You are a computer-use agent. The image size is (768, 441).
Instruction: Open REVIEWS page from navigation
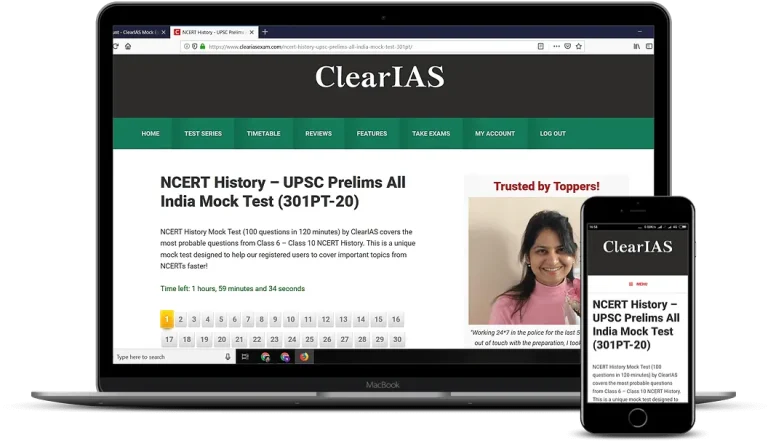318,133
